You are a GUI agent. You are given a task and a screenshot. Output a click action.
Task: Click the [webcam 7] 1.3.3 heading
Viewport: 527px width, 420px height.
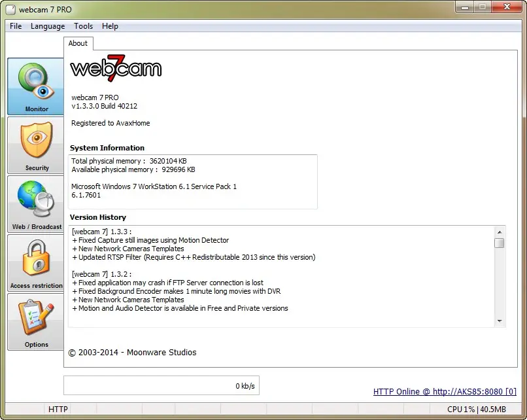101,232
